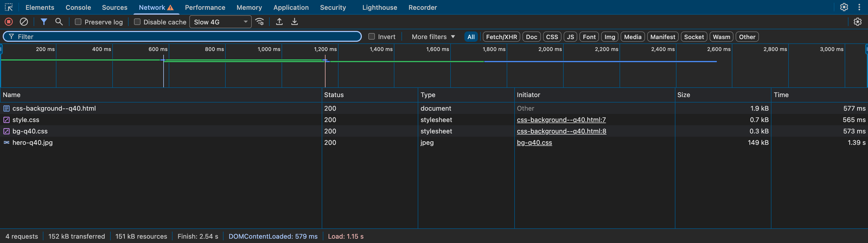Open DevTools three-dot menu
This screenshot has width=868, height=243.
pyautogui.click(x=859, y=7)
